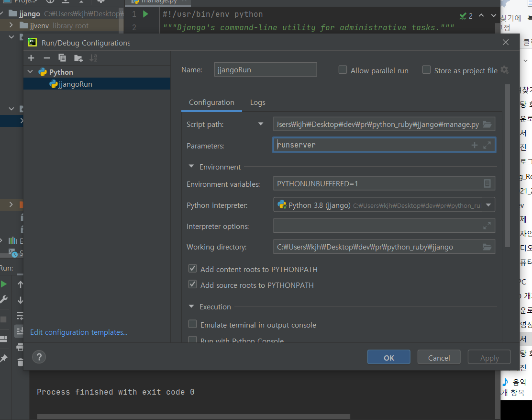The image size is (532, 420).
Task: Close the Run/Debug Configurations dialog
Action: 506,42
